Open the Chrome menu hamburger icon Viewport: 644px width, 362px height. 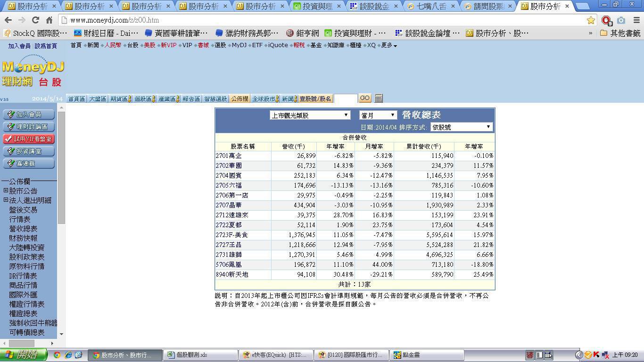click(636, 20)
